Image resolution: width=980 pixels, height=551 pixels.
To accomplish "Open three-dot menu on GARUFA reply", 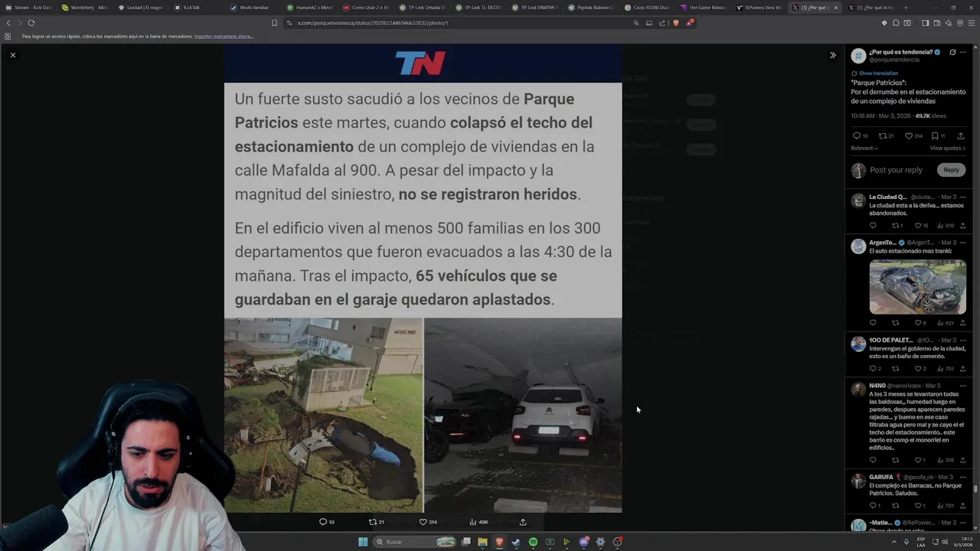I will pyautogui.click(x=963, y=477).
